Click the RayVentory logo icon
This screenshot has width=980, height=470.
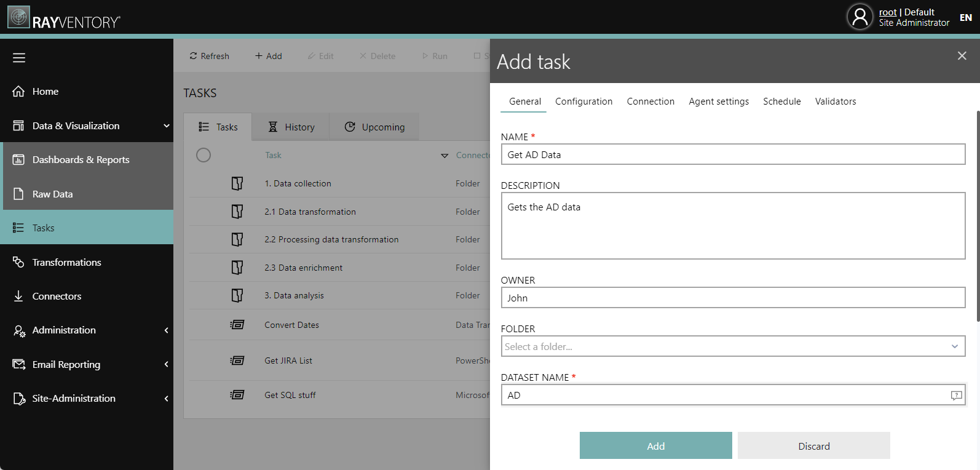[18, 17]
